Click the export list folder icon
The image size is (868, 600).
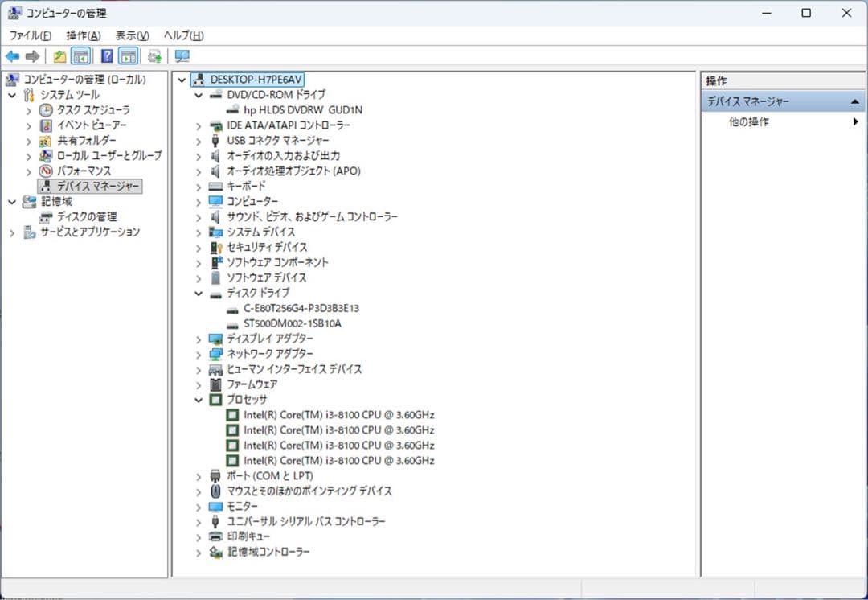pyautogui.click(x=59, y=55)
